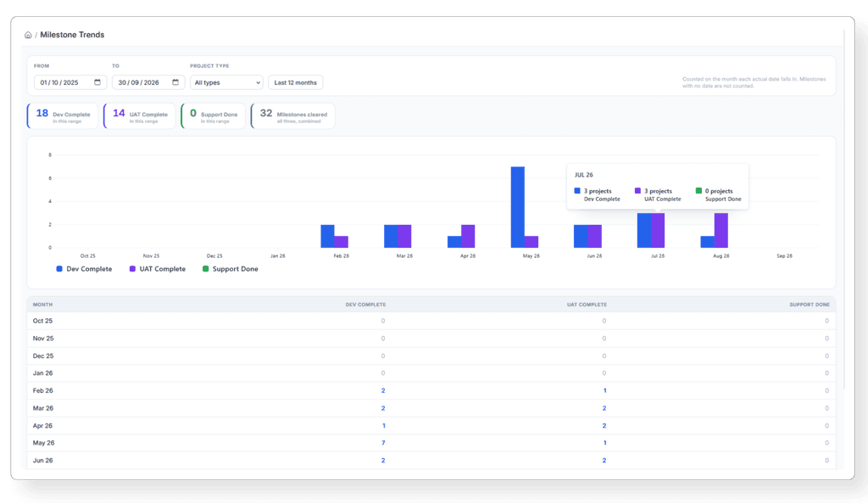Click the May 26 Dev Complete bar
Image resolution: width=868 pixels, height=504 pixels.
click(518, 207)
